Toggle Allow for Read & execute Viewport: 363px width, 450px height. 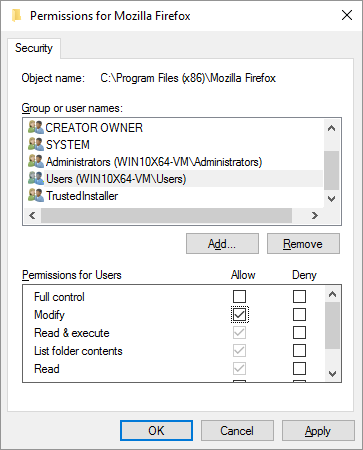(239, 332)
